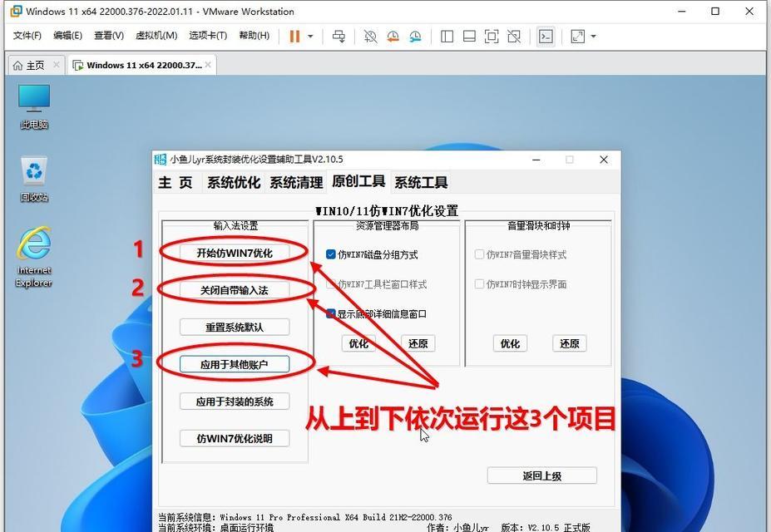Click the WIN10/11仿WIN7优化设置 heading text
This screenshot has width=771, height=532.
coord(387,211)
